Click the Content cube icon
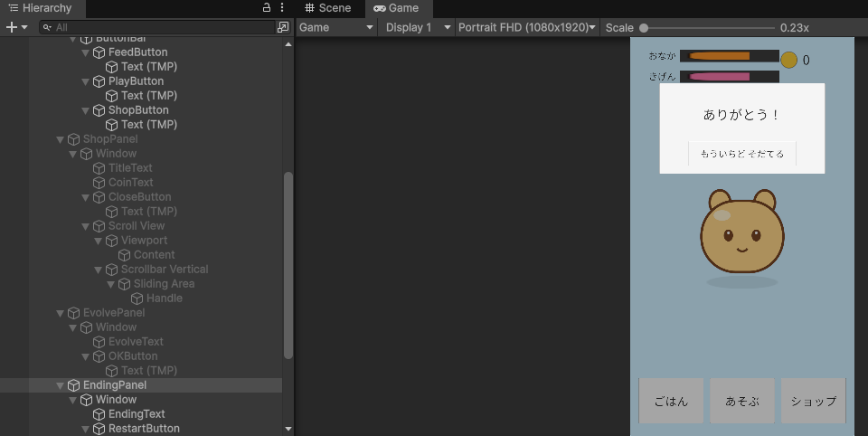This screenshot has width=868, height=436. (124, 255)
